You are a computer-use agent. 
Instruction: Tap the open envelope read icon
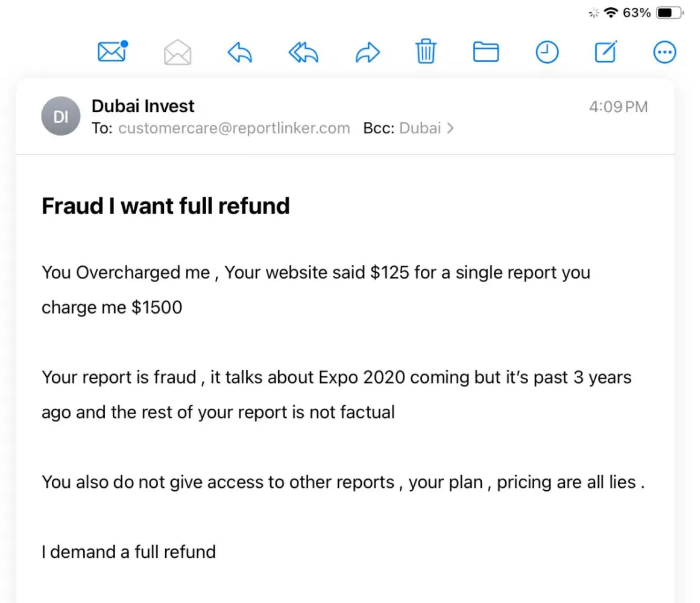[177, 52]
